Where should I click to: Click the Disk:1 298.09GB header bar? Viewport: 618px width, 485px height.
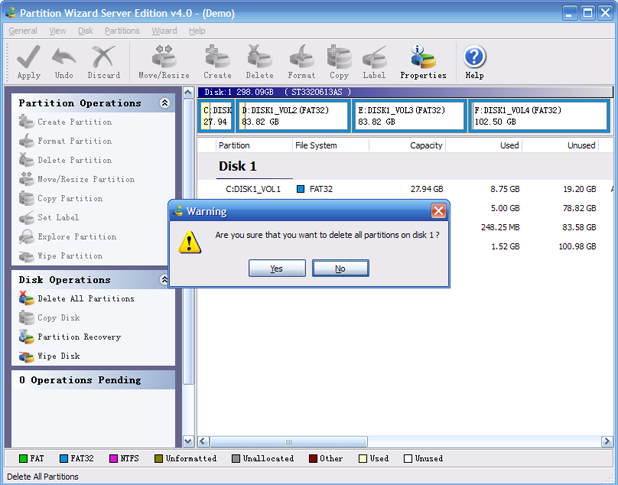[x=405, y=92]
